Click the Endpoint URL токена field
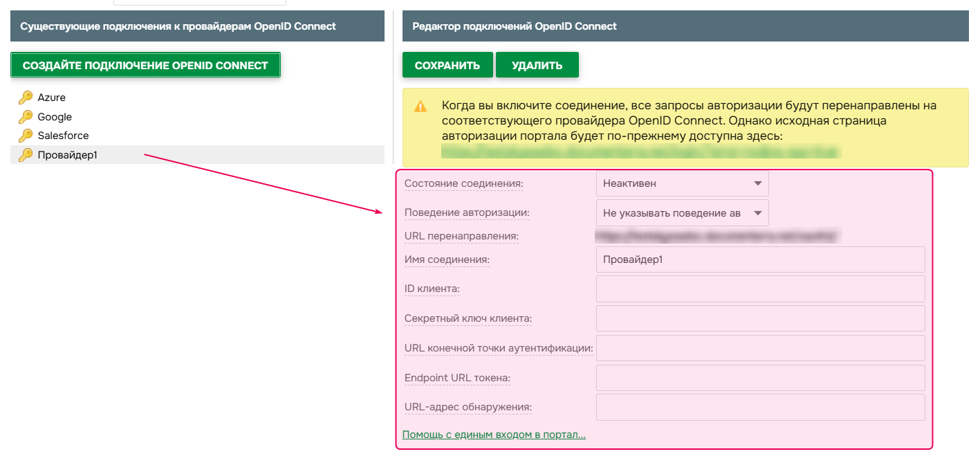This screenshot has width=980, height=465. (760, 378)
